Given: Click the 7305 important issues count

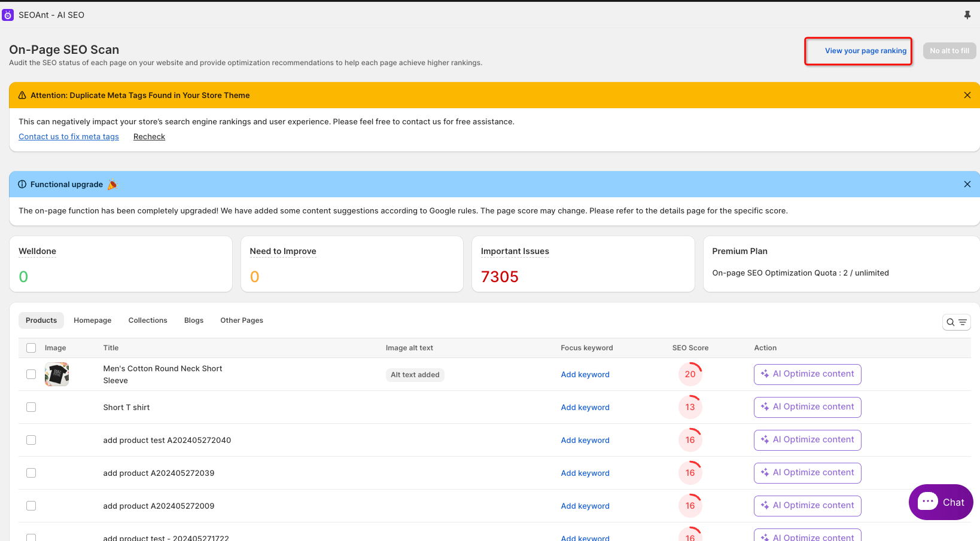Looking at the screenshot, I should (x=500, y=277).
